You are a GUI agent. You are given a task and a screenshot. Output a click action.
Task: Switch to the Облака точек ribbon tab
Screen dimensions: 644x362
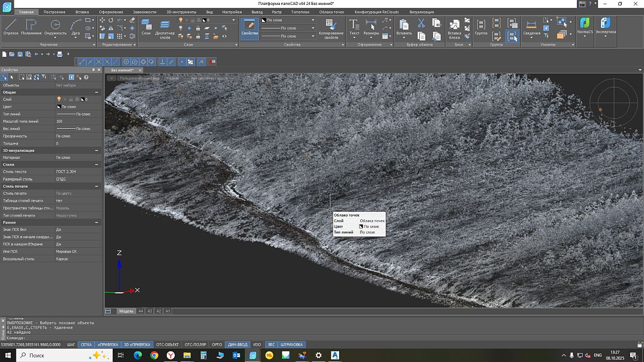click(331, 12)
